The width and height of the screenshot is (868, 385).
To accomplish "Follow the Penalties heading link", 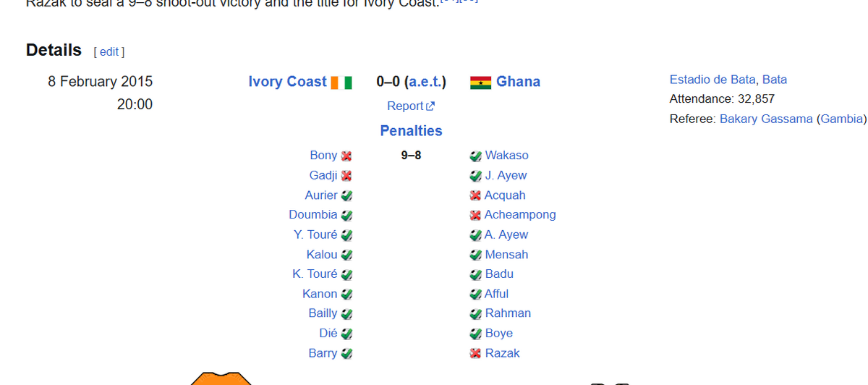I will coord(411,131).
